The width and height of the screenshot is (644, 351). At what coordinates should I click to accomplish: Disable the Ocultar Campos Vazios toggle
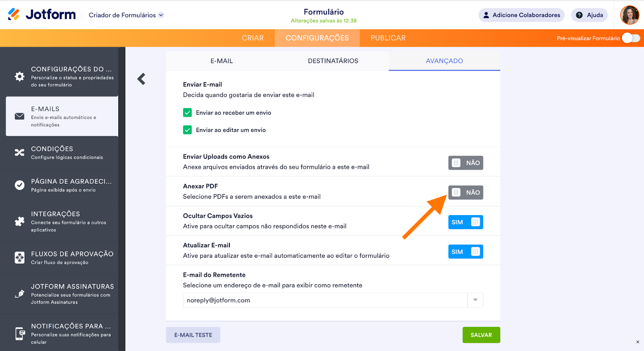(466, 222)
